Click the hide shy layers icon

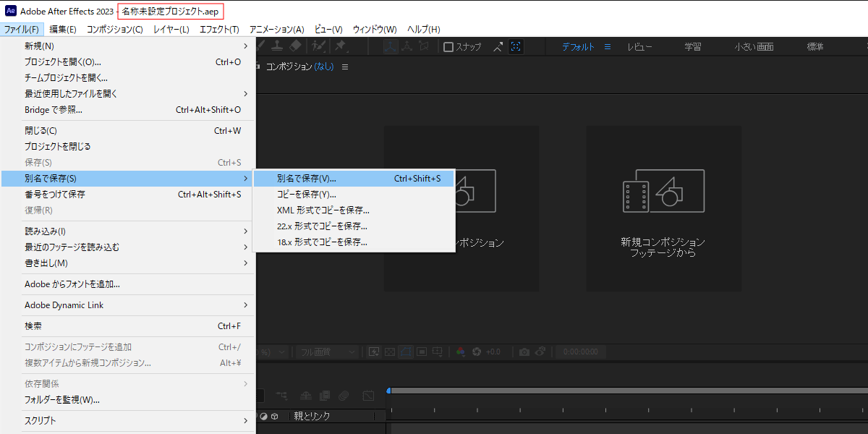coord(306,396)
